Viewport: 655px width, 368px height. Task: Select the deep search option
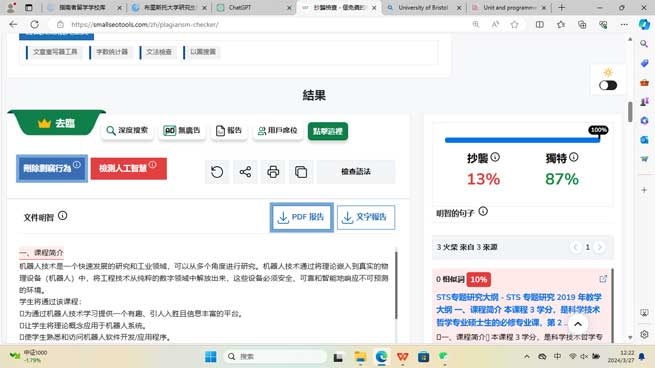(x=127, y=131)
